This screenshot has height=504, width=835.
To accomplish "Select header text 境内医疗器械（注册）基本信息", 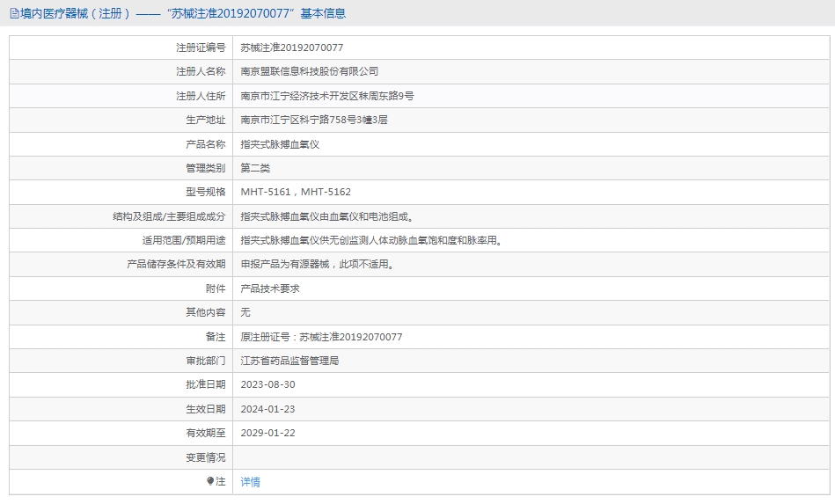I will [x=183, y=13].
